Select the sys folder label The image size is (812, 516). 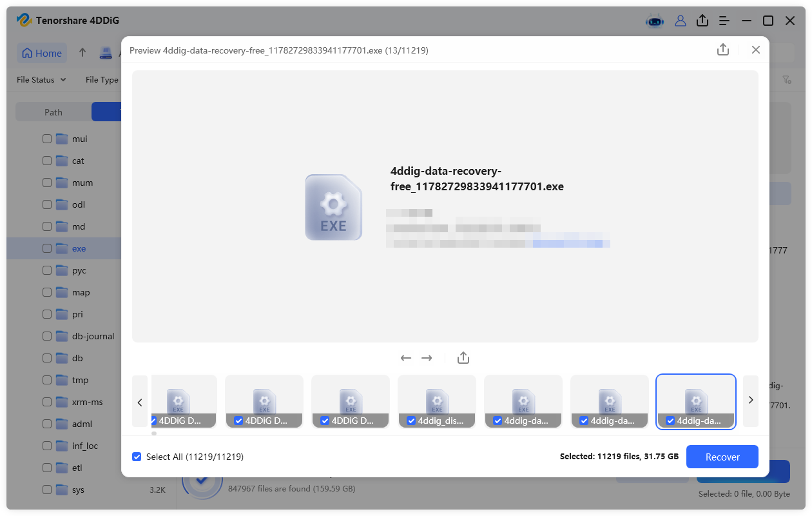click(78, 490)
